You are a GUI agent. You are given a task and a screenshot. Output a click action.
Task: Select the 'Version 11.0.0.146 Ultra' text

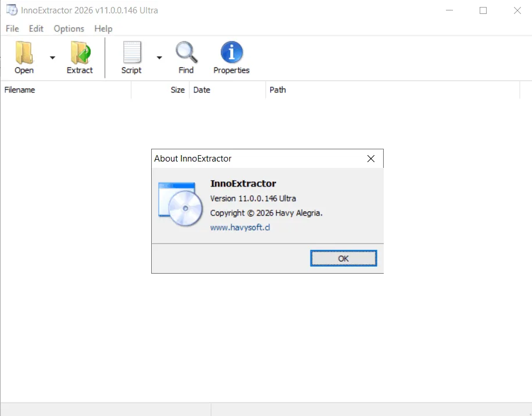pos(253,198)
